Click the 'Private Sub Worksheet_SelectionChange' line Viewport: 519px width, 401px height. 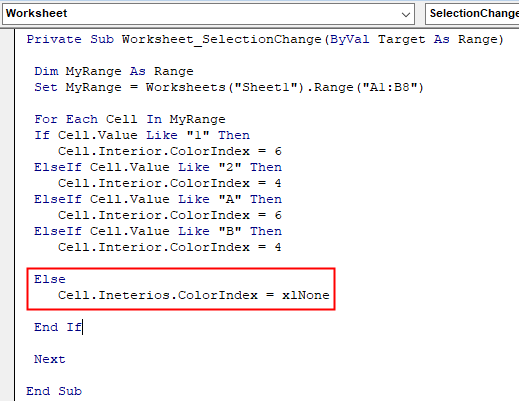click(x=265, y=39)
